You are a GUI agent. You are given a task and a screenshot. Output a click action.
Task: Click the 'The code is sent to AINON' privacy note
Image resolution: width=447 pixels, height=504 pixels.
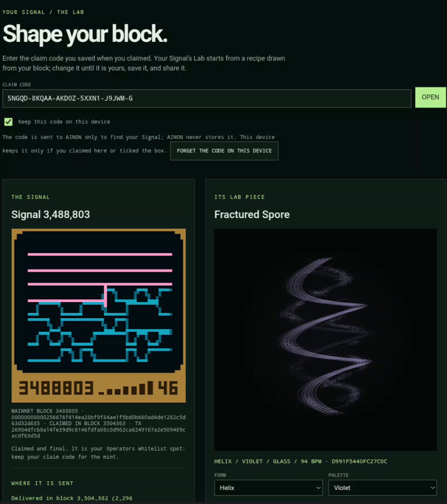(x=139, y=144)
